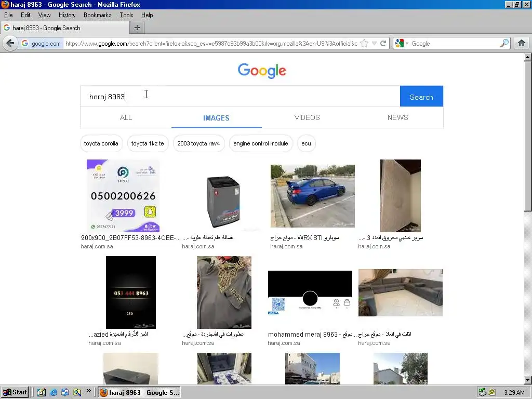The height and width of the screenshot is (399, 532).
Task: Focus the 'haraj 8963' search input
Action: (240, 96)
